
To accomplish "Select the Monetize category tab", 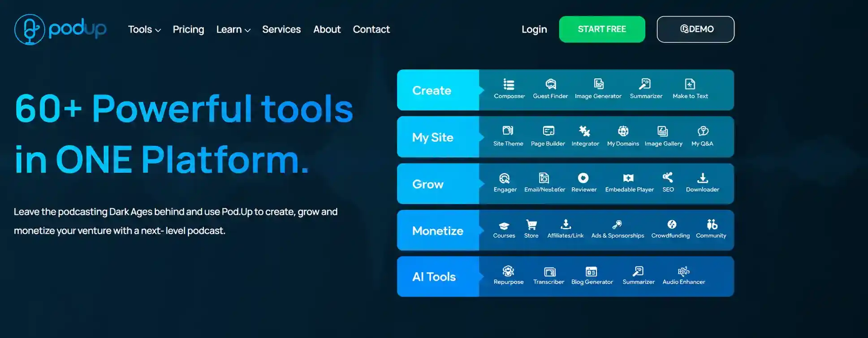I will pyautogui.click(x=438, y=231).
